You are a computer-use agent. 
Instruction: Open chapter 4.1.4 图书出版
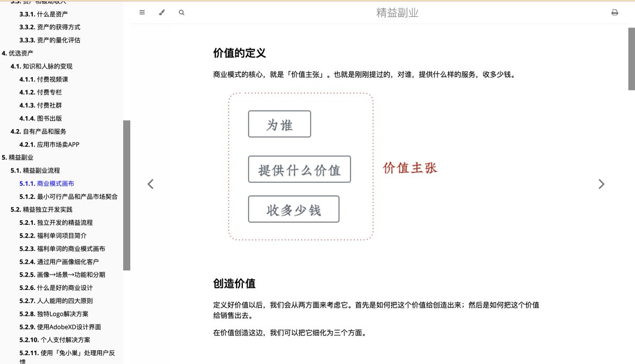pos(40,119)
